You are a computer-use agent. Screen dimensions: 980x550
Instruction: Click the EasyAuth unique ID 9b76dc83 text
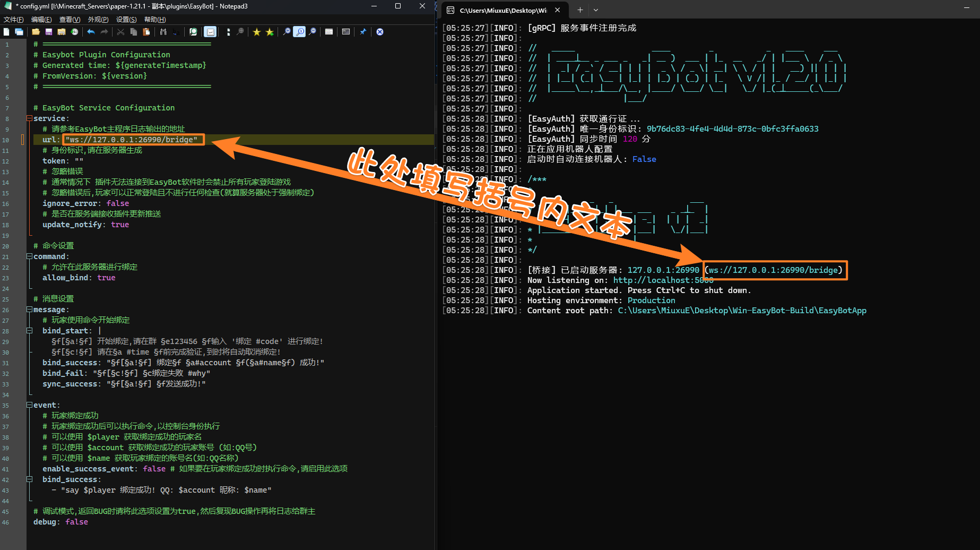coord(732,129)
